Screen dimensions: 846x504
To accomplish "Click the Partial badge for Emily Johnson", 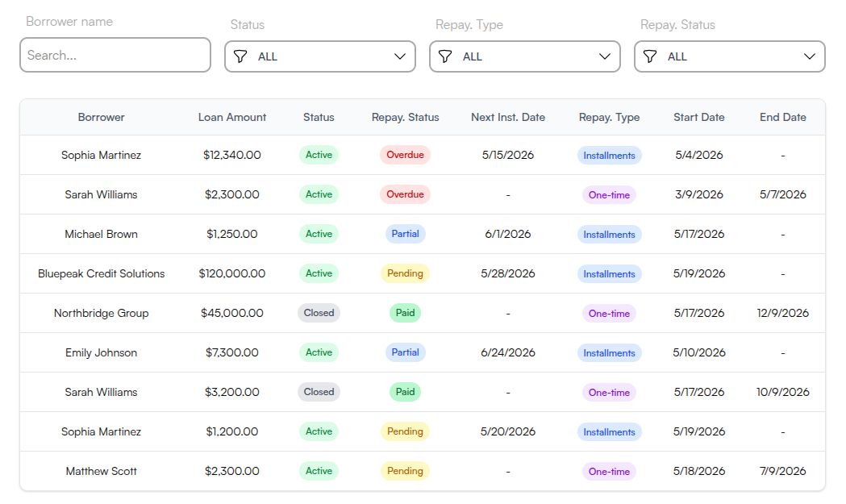I will (x=405, y=352).
